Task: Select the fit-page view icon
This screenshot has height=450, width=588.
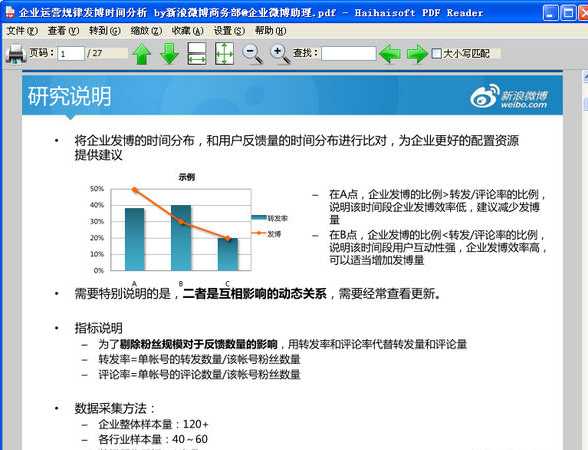Action: point(225,54)
